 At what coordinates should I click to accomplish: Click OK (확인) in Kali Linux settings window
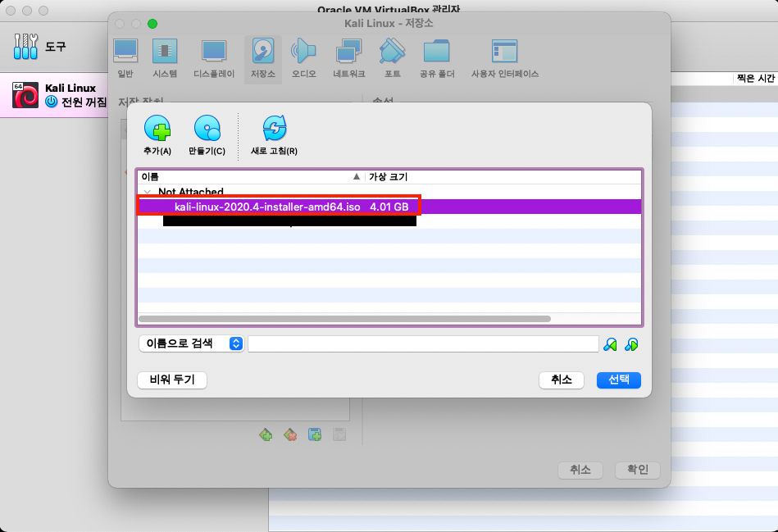[x=638, y=470]
